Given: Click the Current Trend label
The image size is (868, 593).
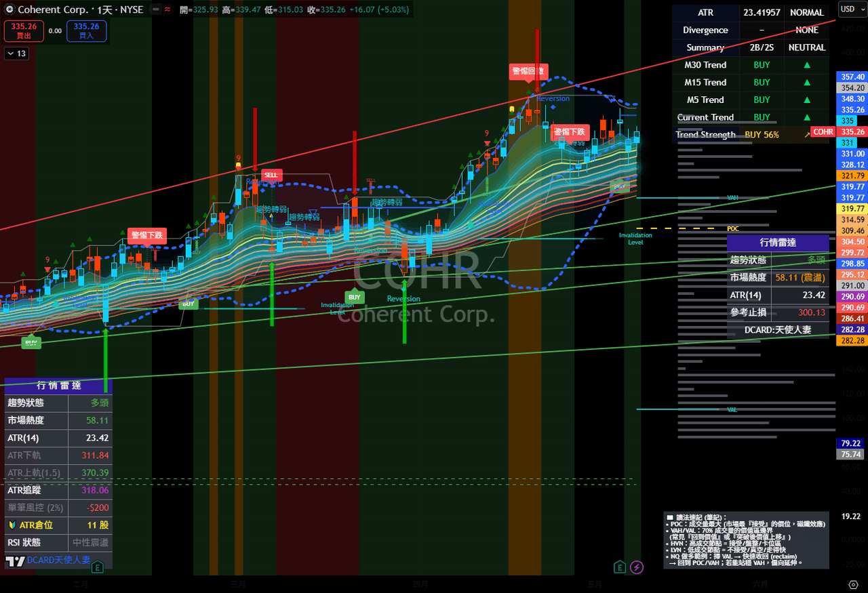Looking at the screenshot, I should pyautogui.click(x=705, y=117).
